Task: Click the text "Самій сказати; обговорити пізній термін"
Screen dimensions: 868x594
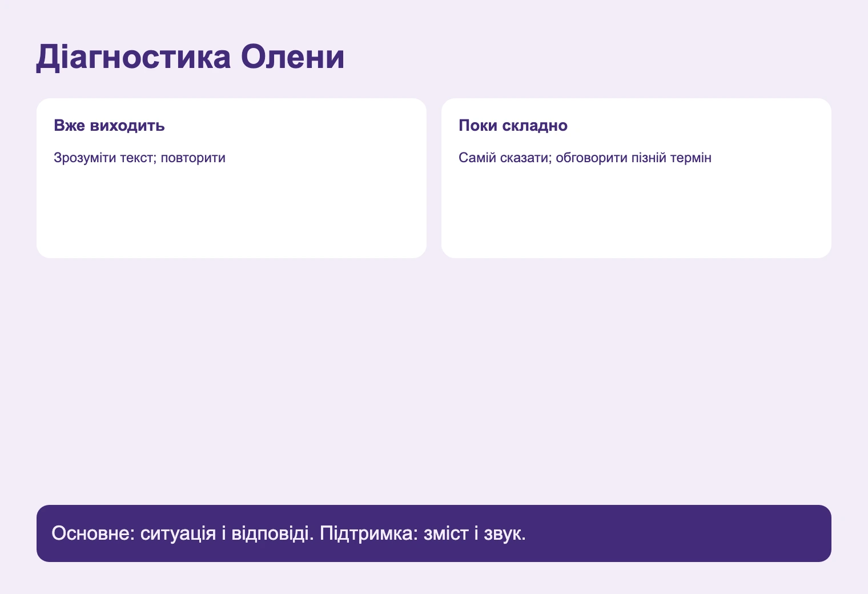Action: [x=585, y=158]
